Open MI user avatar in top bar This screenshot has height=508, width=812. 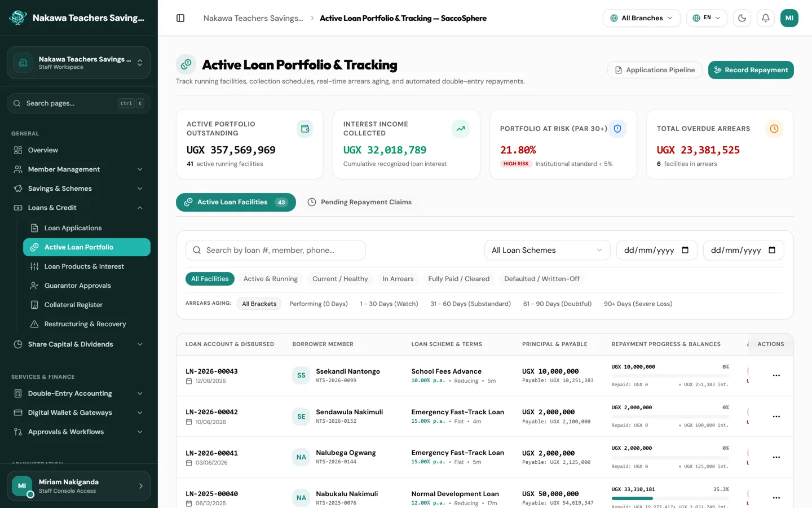click(x=789, y=18)
